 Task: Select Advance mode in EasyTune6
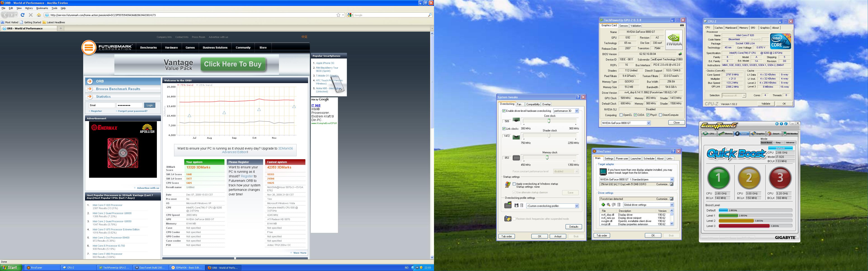click(x=790, y=143)
